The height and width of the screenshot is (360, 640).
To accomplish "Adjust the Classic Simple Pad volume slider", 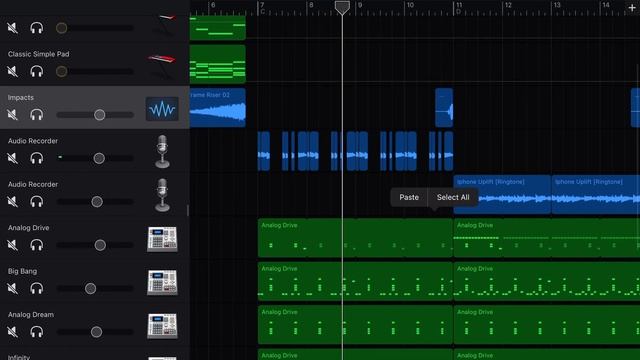I will pyautogui.click(x=95, y=71).
